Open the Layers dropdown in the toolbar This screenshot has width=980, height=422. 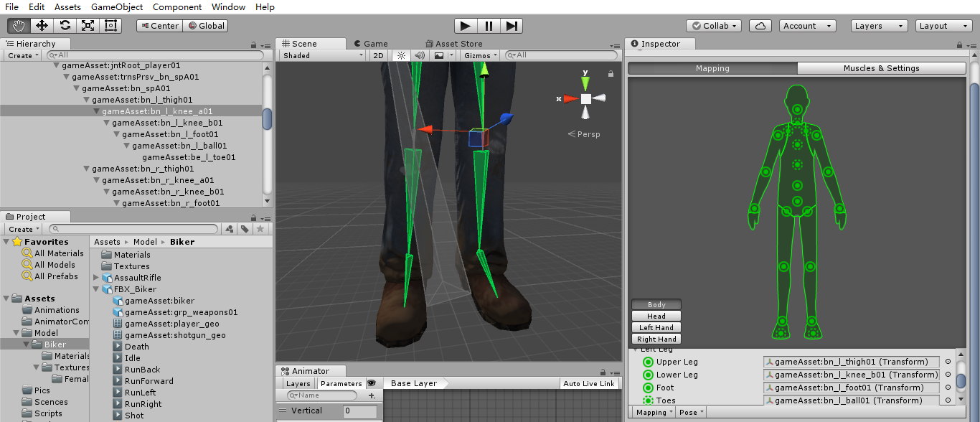pyautogui.click(x=880, y=26)
